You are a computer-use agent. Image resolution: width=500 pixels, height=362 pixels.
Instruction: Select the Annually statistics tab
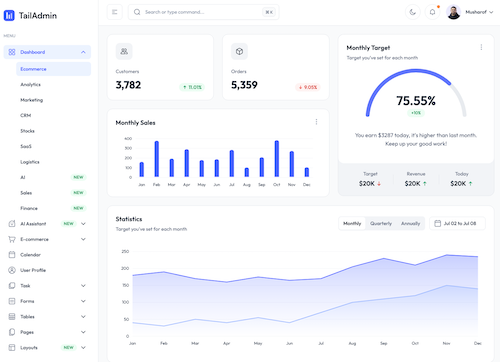click(411, 224)
